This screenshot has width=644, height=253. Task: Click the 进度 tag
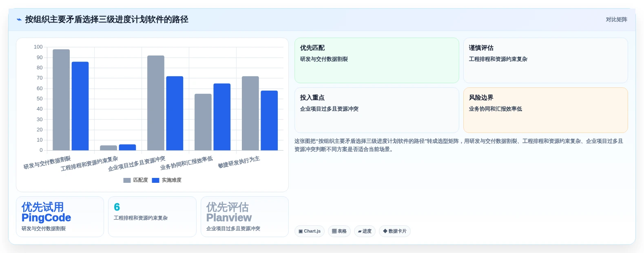pyautogui.click(x=365, y=231)
